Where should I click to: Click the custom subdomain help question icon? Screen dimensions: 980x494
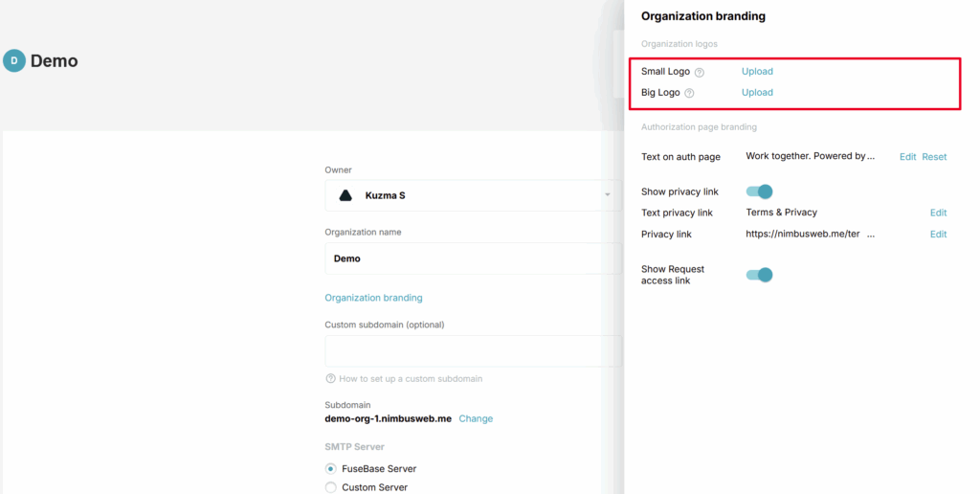(330, 379)
